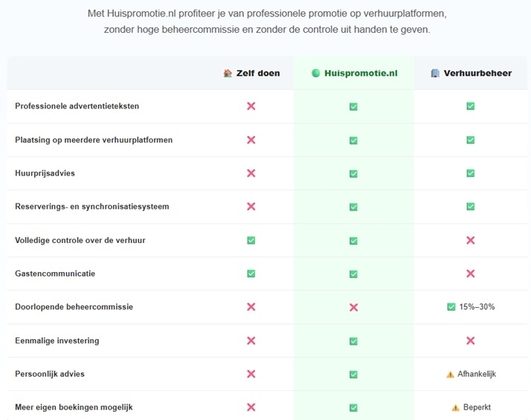Click the red cross for Huurprijsadvies under Zelf doen

tap(251, 173)
